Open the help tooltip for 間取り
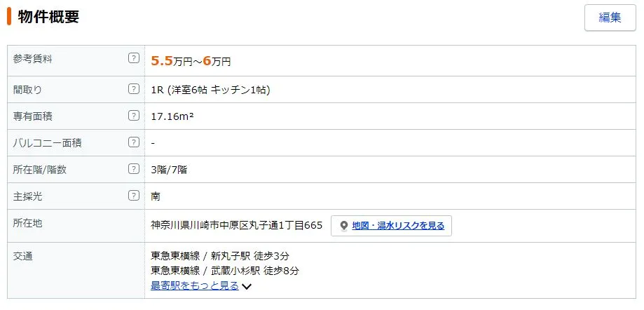Viewport: 644px width, 310px height. pos(134,89)
